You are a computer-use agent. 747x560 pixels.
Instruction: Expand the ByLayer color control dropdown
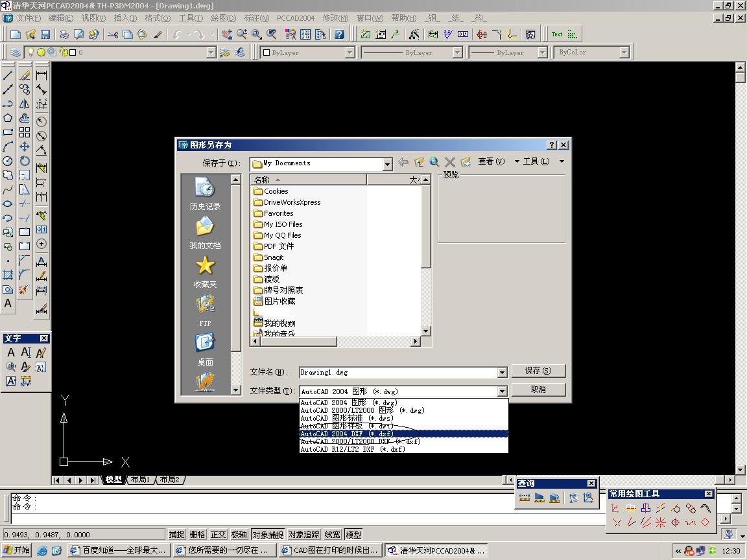click(x=350, y=52)
